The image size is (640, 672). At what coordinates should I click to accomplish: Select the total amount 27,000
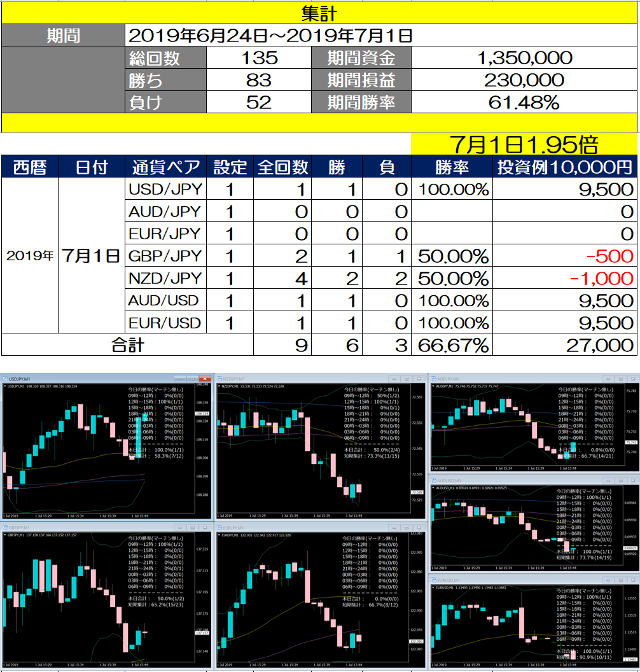click(565, 344)
